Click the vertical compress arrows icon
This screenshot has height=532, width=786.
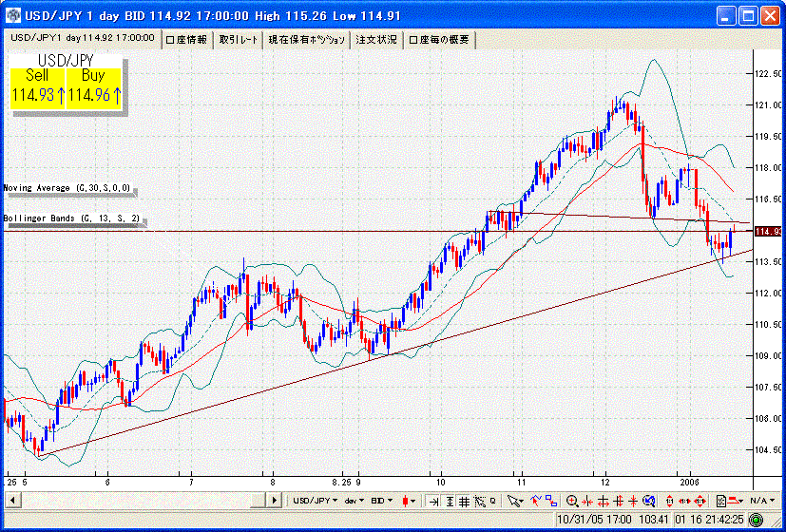(633, 501)
